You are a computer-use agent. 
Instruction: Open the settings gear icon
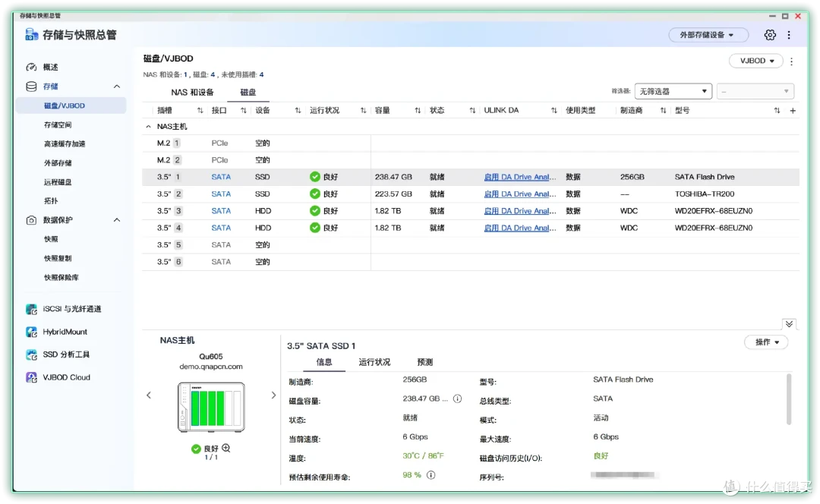tap(770, 35)
